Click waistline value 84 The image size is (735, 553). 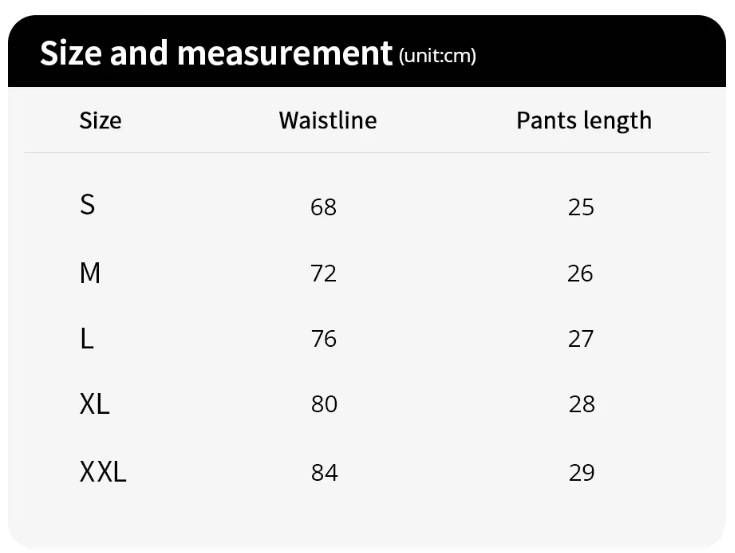point(324,472)
